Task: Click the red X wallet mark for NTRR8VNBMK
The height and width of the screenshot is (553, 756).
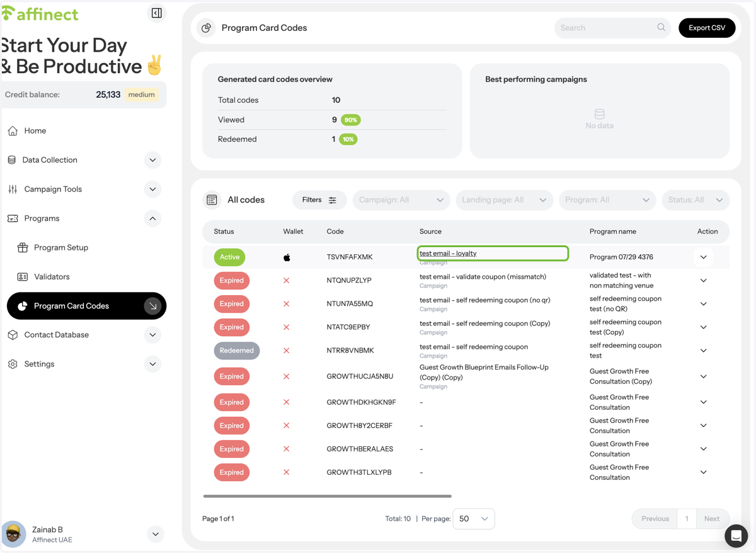Action: 287,351
